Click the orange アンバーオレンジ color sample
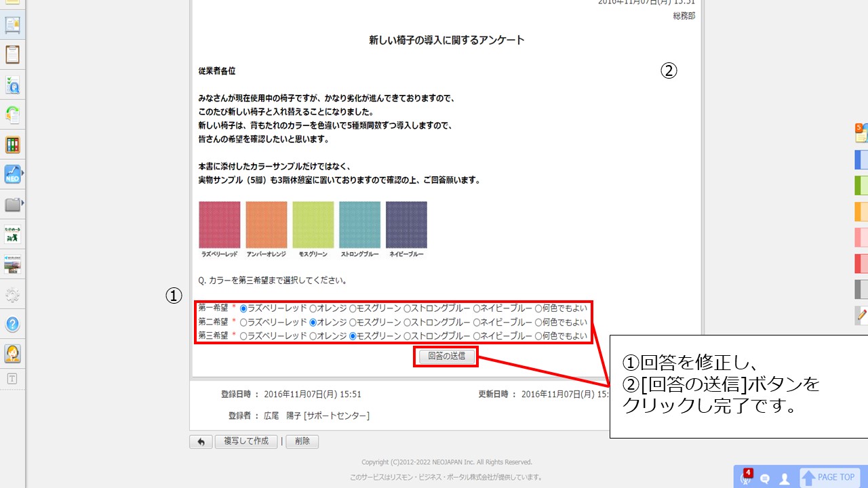 (x=266, y=225)
